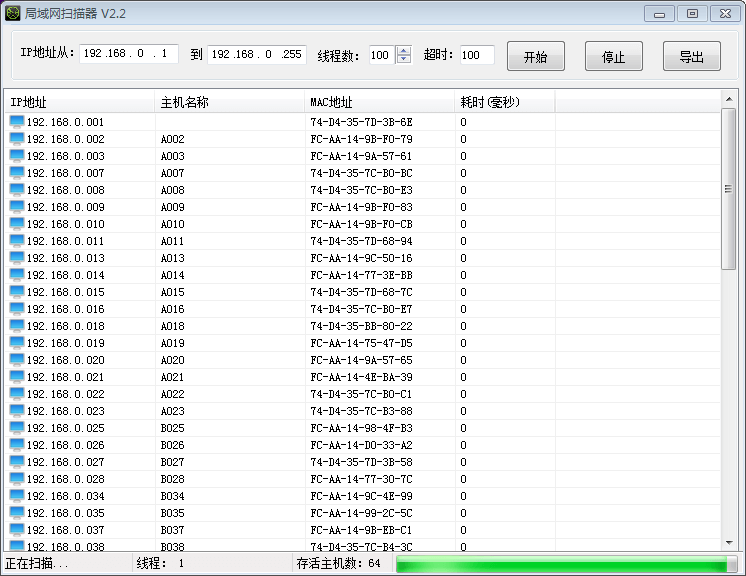
Task: Click 导出 to export results
Action: click(691, 57)
